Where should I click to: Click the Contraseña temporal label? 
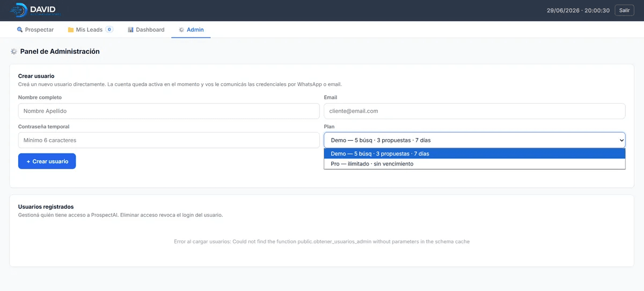[44, 127]
